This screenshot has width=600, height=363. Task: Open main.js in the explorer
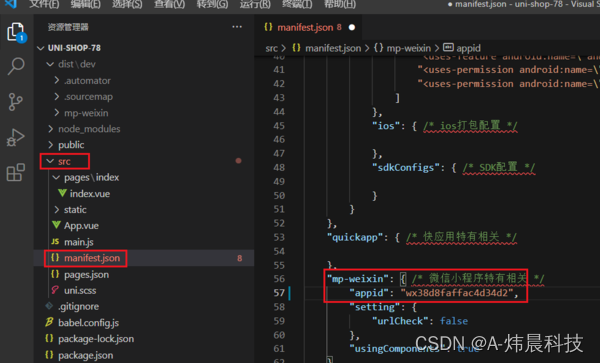click(x=79, y=242)
